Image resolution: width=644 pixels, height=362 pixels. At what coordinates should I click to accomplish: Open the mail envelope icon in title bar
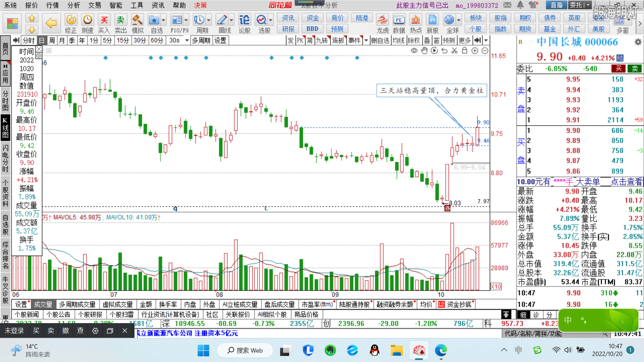click(x=507, y=5)
